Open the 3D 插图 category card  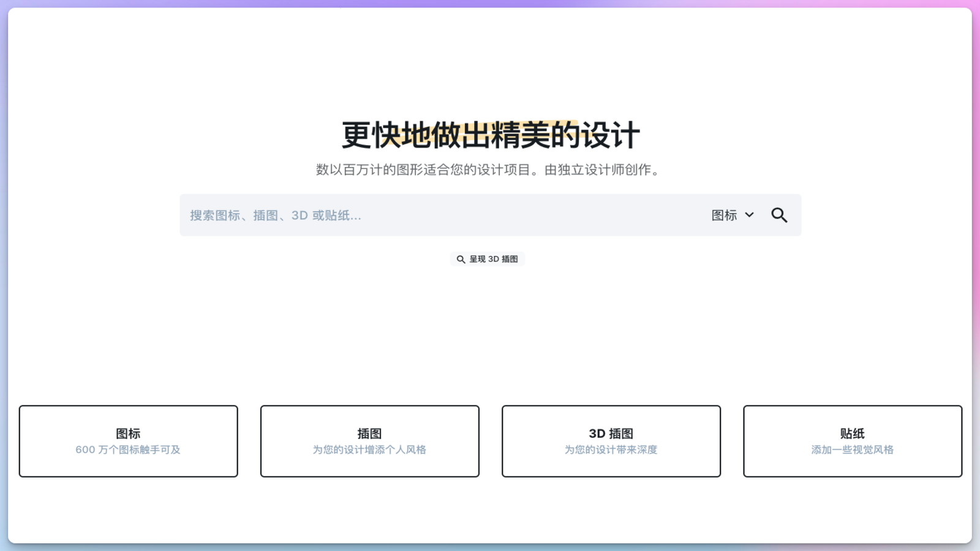[611, 440]
